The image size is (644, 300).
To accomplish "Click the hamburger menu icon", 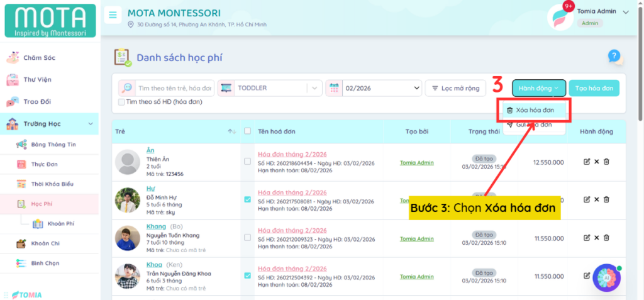I will pos(113,16).
